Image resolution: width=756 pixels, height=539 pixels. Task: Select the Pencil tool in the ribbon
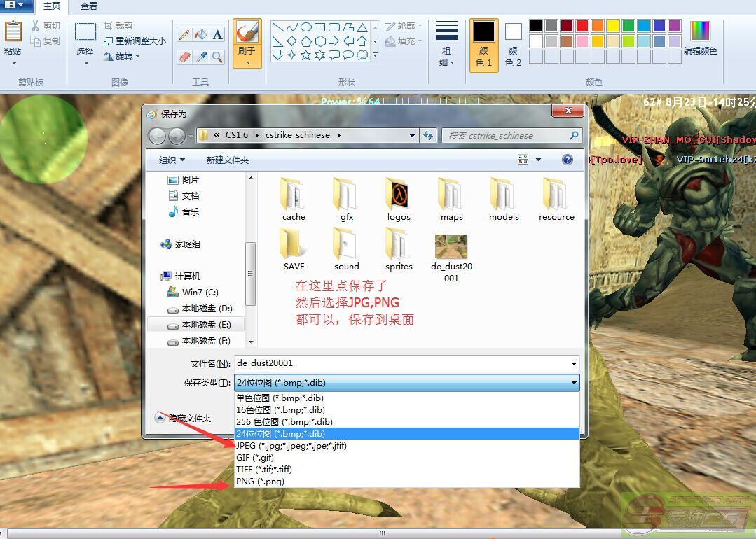click(x=185, y=34)
